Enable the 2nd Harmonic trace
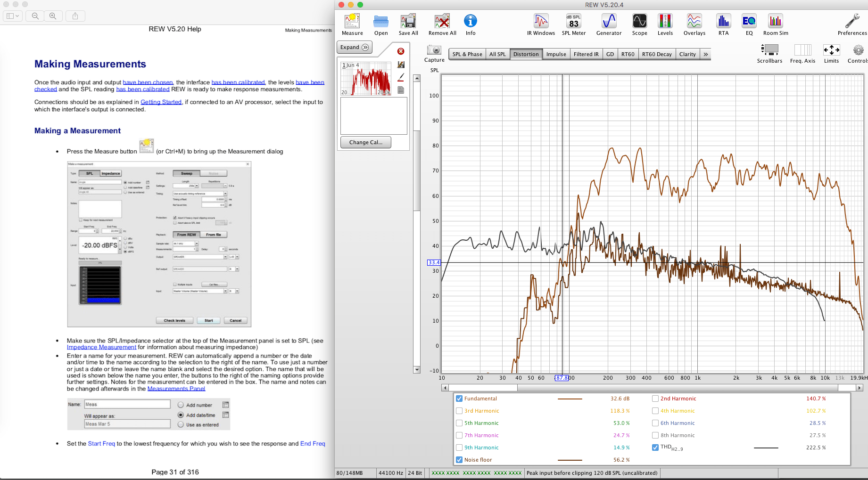This screenshot has width=868, height=480. pyautogui.click(x=655, y=399)
